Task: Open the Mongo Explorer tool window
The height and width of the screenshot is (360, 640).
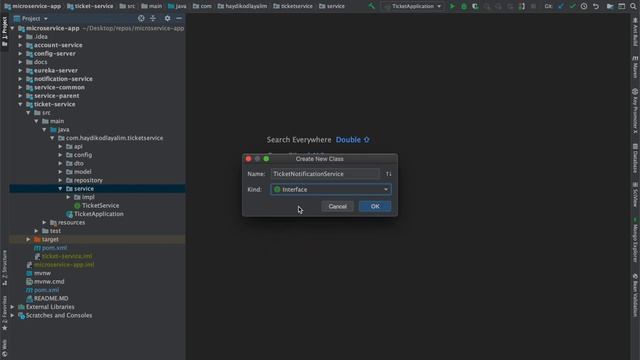Action: click(x=635, y=240)
